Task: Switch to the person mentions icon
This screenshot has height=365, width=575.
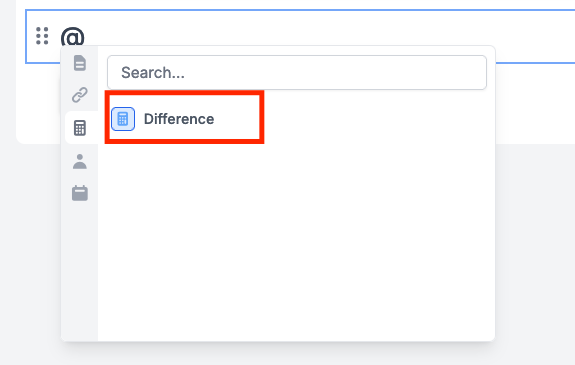Action: click(80, 161)
